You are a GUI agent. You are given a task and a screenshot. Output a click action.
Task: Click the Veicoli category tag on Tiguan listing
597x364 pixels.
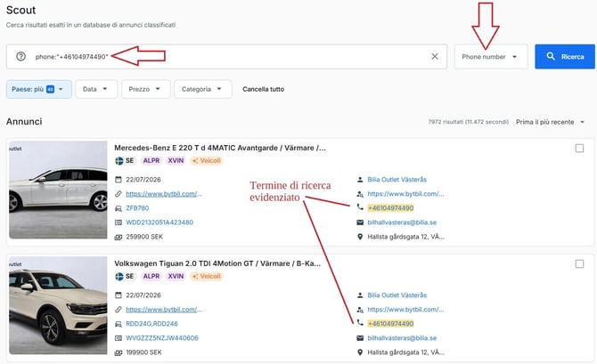(207, 276)
